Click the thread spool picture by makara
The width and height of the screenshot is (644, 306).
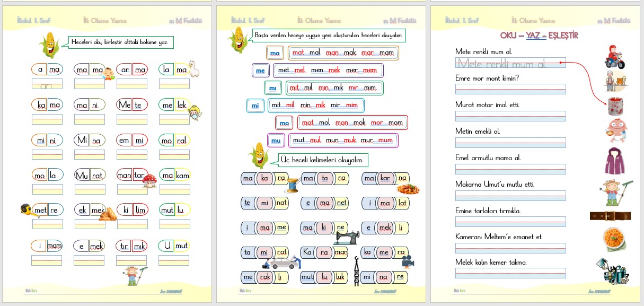292,185
